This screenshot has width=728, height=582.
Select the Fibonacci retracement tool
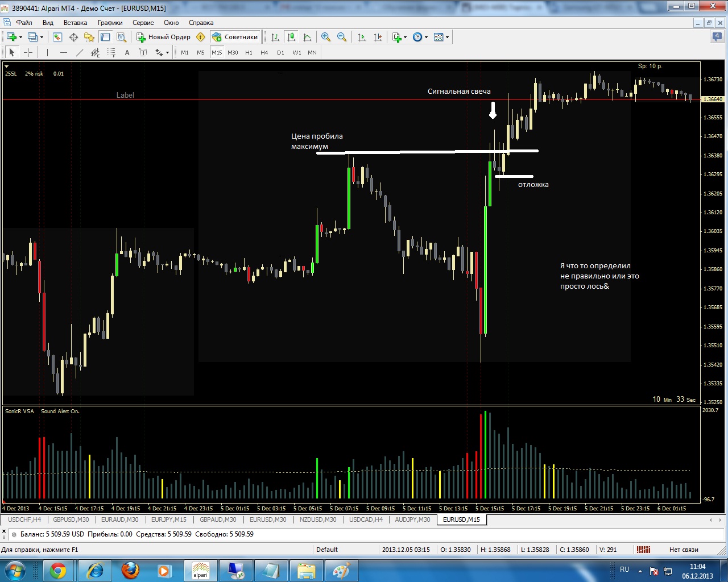tap(111, 52)
